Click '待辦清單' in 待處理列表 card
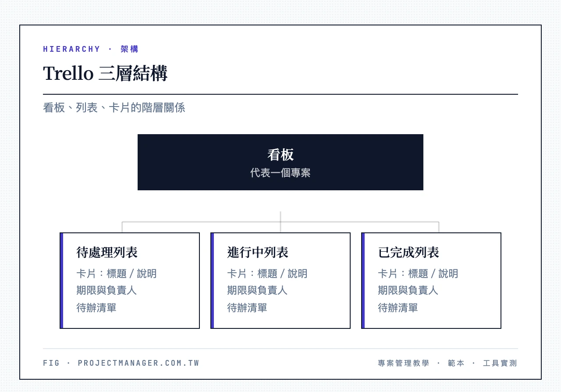Image resolution: width=561 pixels, height=392 pixels. tap(96, 308)
